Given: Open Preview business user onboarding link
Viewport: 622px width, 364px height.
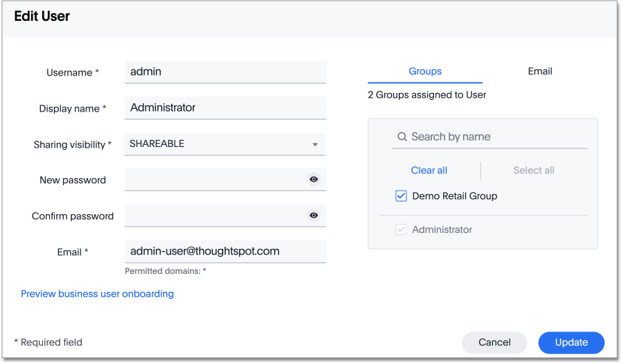Looking at the screenshot, I should tap(97, 294).
